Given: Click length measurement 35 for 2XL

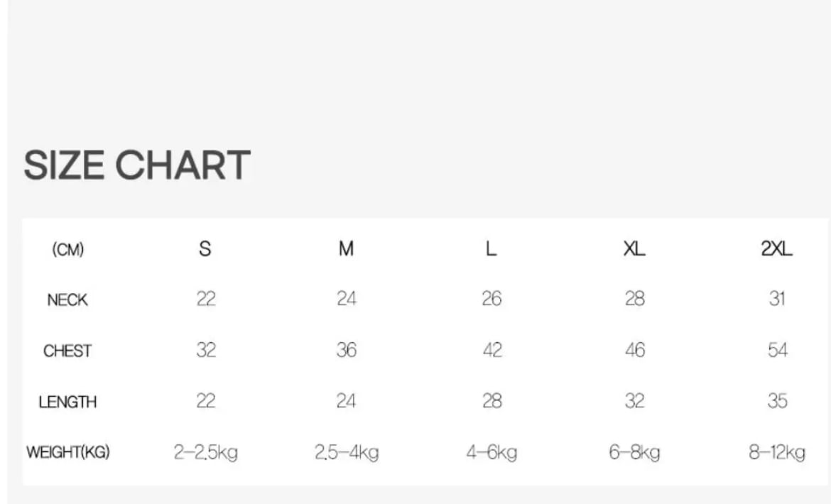Looking at the screenshot, I should [x=778, y=401].
